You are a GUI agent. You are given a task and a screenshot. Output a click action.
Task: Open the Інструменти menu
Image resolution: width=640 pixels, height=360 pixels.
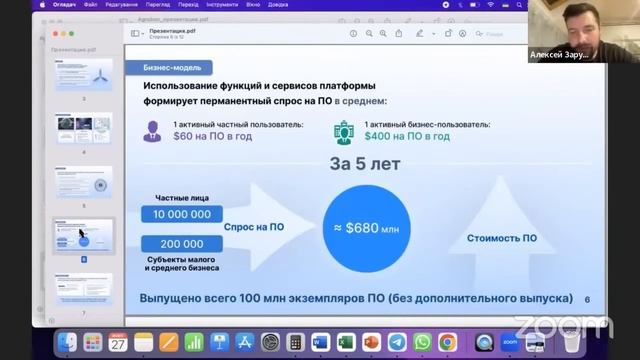(222, 5)
